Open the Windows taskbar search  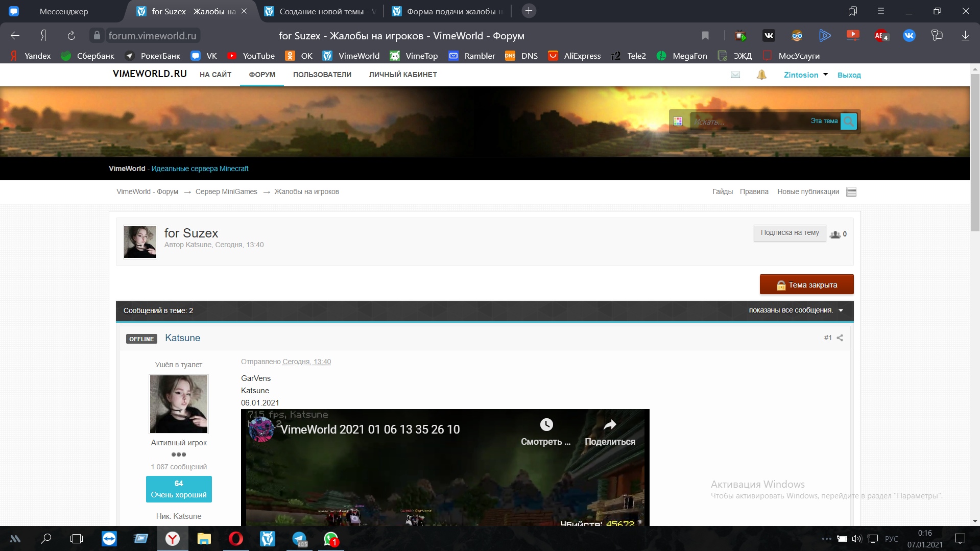46,539
